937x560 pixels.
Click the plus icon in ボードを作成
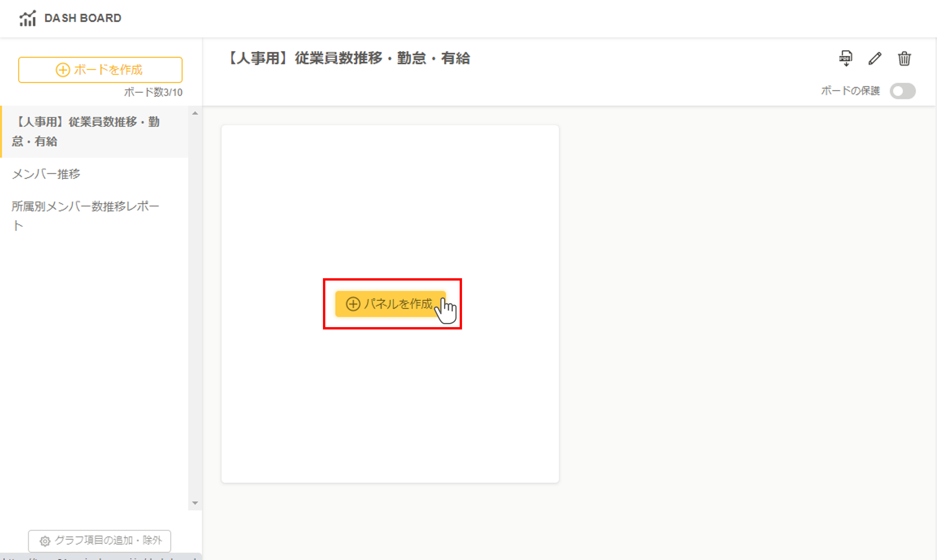tap(63, 70)
